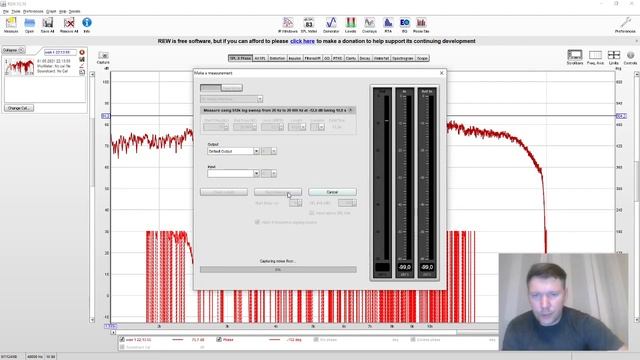The width and height of the screenshot is (640, 360).
Task: Select the measurement thumbnail in list
Action: pyautogui.click(x=19, y=67)
